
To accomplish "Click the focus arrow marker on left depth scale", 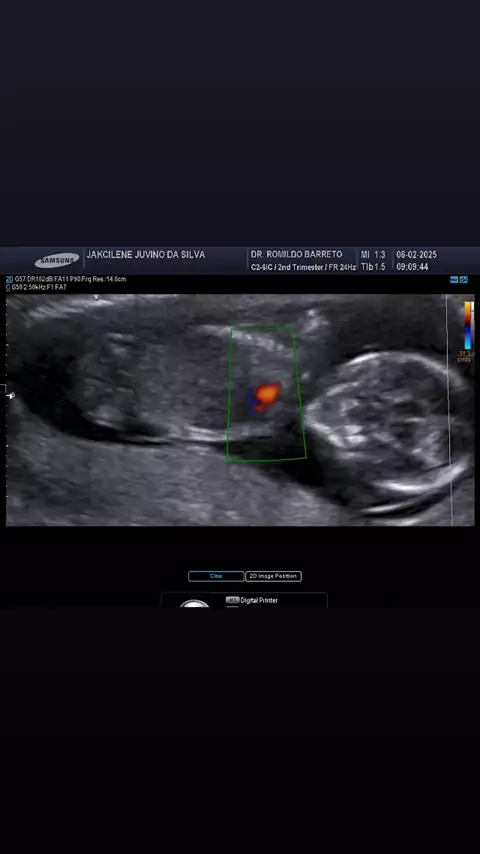I will click(10, 396).
